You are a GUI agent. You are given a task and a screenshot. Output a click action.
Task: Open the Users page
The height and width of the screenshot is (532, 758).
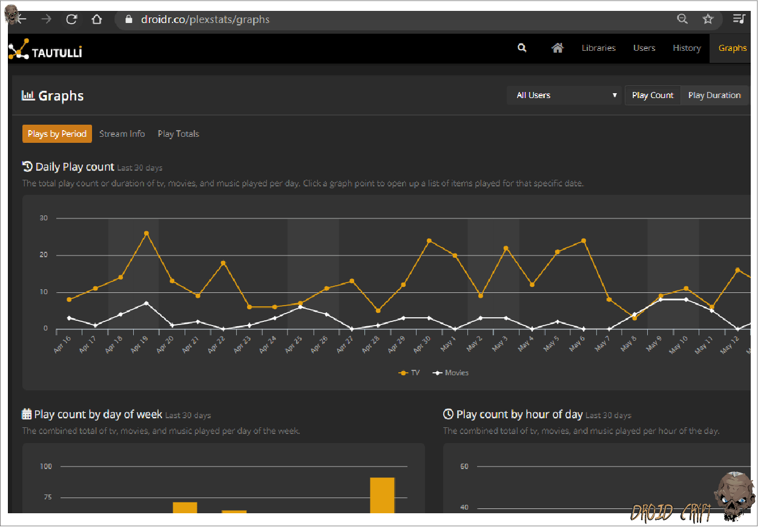point(644,48)
